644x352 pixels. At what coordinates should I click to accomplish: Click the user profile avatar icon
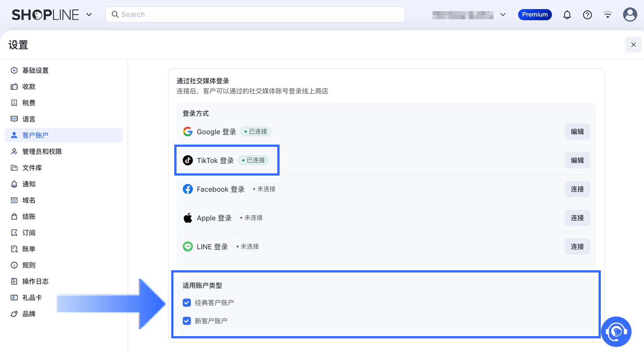[x=630, y=15]
